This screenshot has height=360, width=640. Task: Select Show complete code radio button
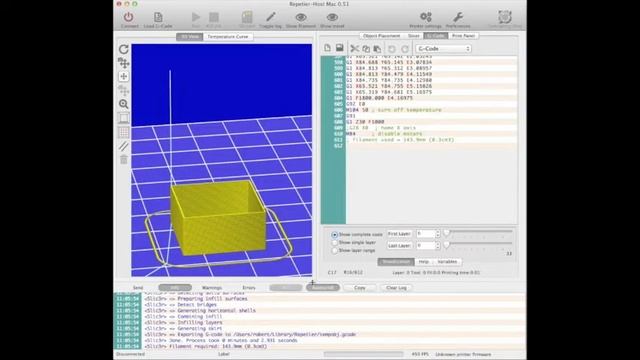(335, 235)
